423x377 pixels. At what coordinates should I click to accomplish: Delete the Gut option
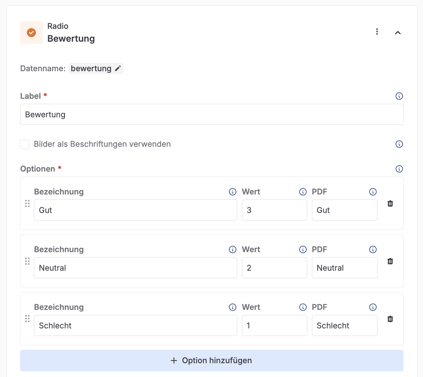click(390, 203)
